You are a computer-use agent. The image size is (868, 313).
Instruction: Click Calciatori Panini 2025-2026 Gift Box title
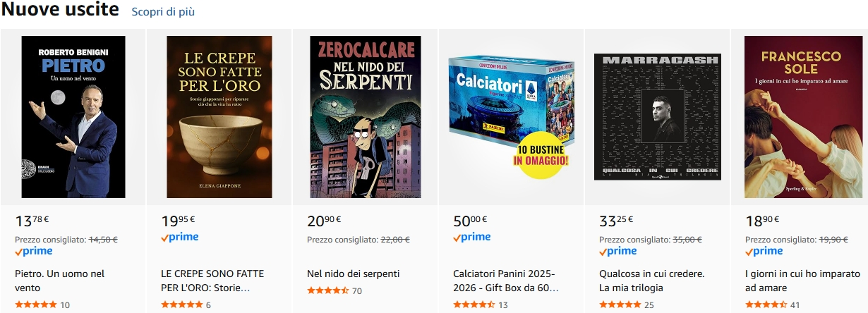tap(505, 281)
